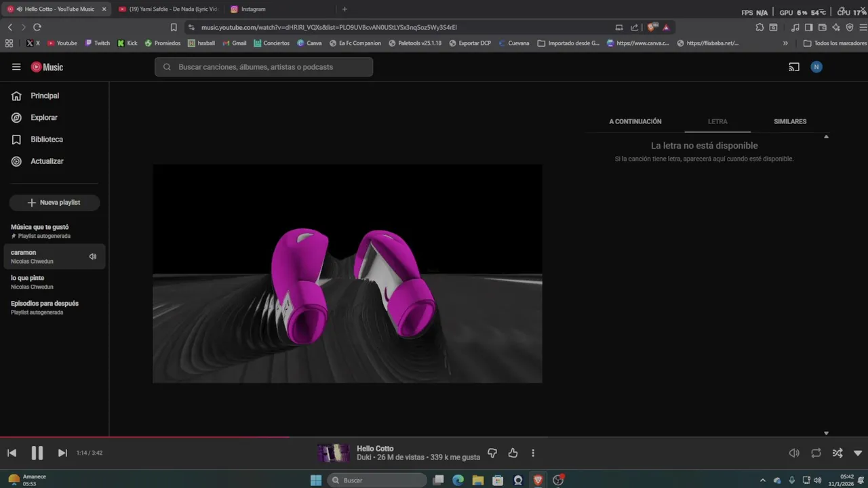868x488 pixels.
Task: Click the YouTube Music logo
Action: point(47,67)
